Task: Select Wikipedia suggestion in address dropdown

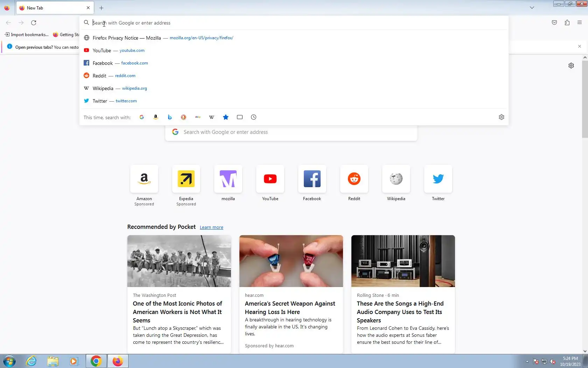Action: pyautogui.click(x=294, y=88)
